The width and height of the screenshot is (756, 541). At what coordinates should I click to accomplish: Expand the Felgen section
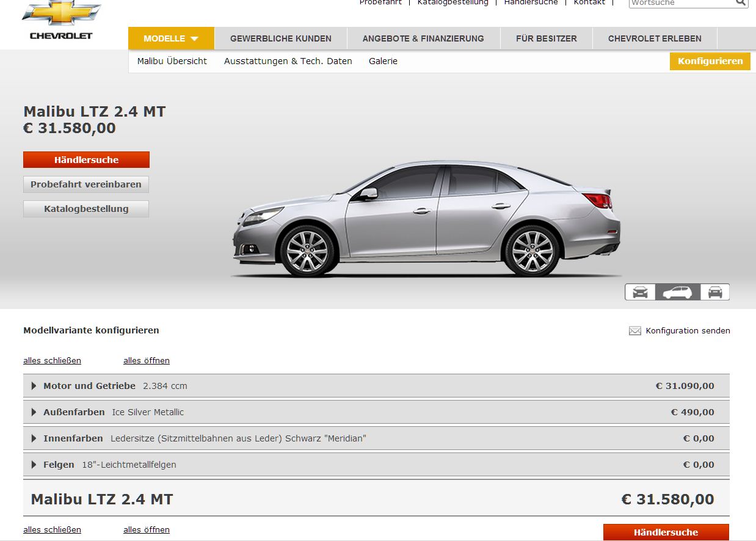34,465
